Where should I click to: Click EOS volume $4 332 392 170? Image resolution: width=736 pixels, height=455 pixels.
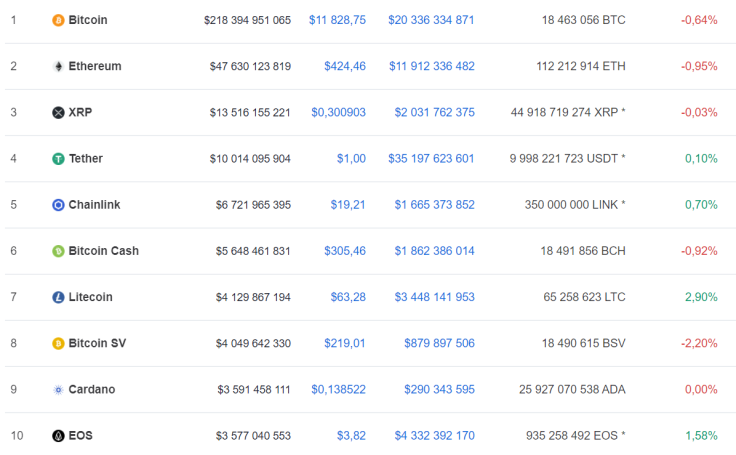pyautogui.click(x=434, y=436)
